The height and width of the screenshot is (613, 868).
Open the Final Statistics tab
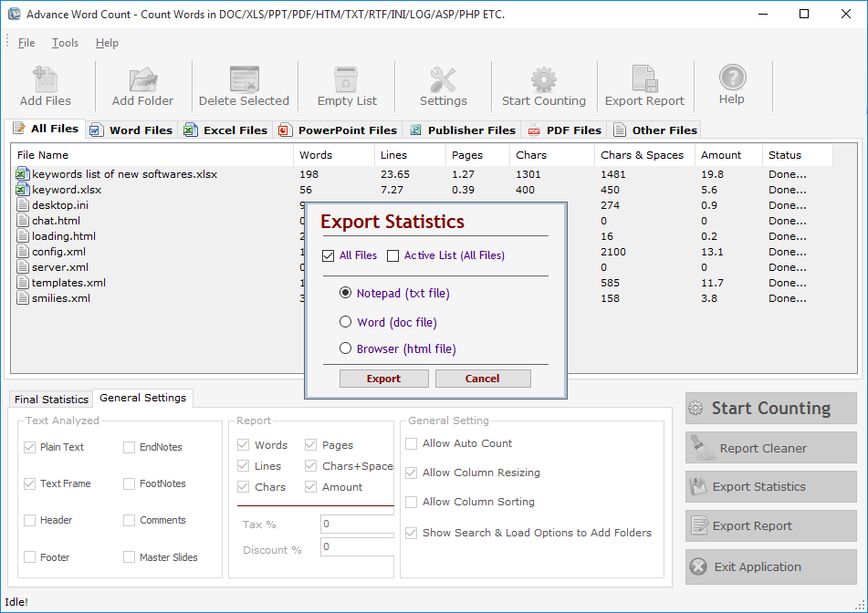tap(51, 399)
